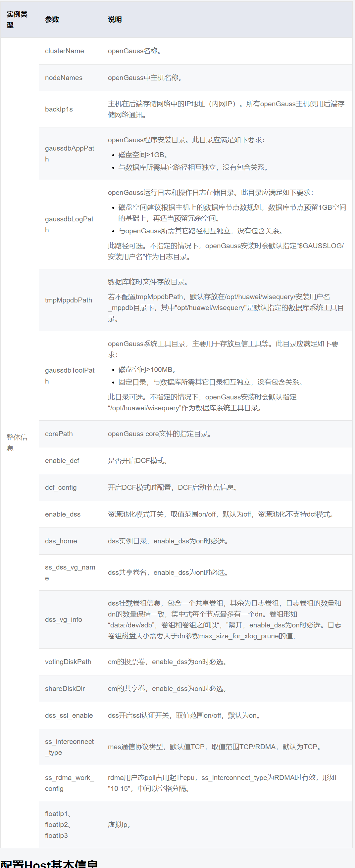The image size is (355, 868).
Task: Select the dss_ssl_enable parameter cell
Action: click(70, 715)
